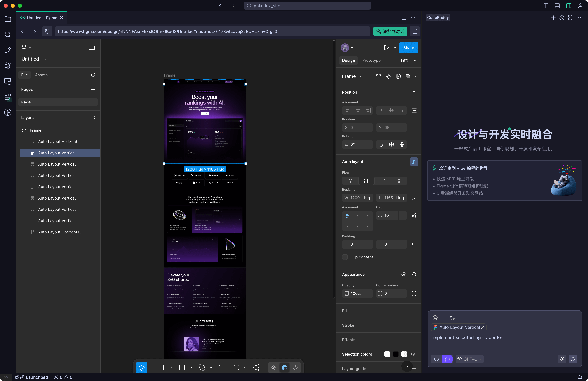Image resolution: width=588 pixels, height=381 pixels.
Task: Open Dev Mode code view with the </> icon
Action: pyautogui.click(x=295, y=367)
